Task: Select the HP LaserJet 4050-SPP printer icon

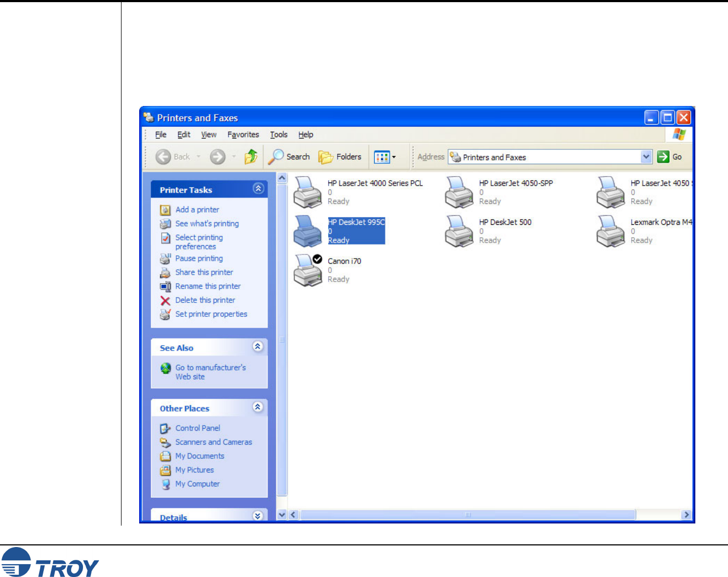Action: point(459,192)
